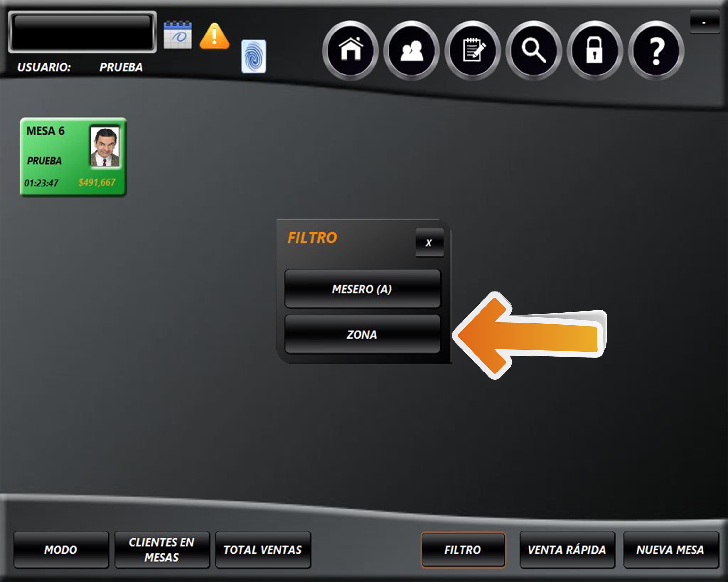Open the green MESA 6 tile
This screenshot has width=728, height=582.
[x=73, y=157]
